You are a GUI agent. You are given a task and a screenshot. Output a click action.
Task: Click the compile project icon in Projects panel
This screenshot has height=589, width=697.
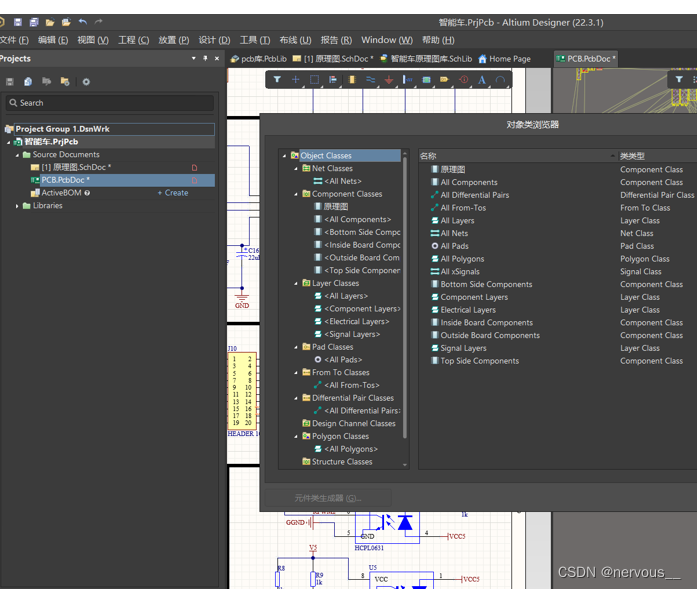[x=28, y=82]
